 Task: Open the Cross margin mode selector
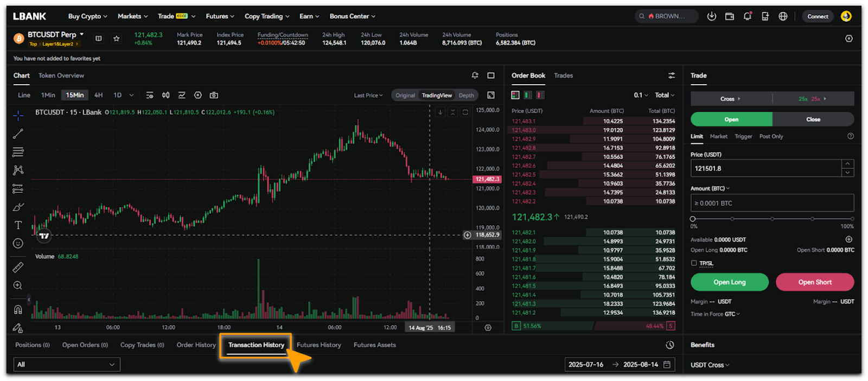[x=731, y=99]
